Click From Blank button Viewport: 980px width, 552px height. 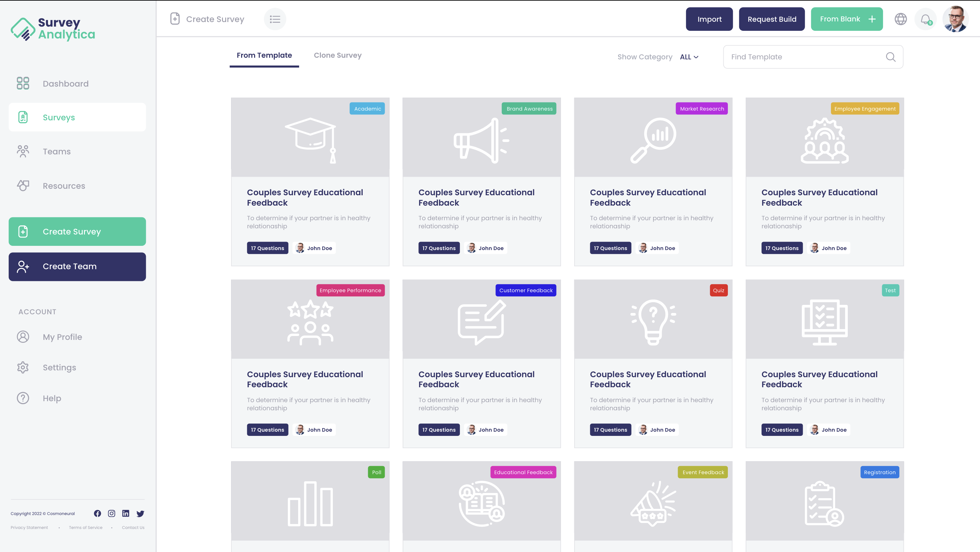pyautogui.click(x=846, y=19)
